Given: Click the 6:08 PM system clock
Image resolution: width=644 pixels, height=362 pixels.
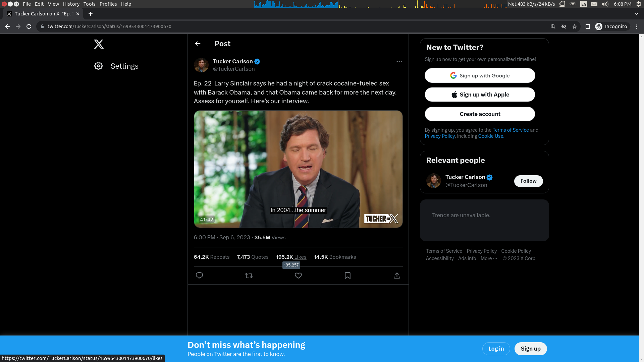Looking at the screenshot, I should click(x=623, y=4).
